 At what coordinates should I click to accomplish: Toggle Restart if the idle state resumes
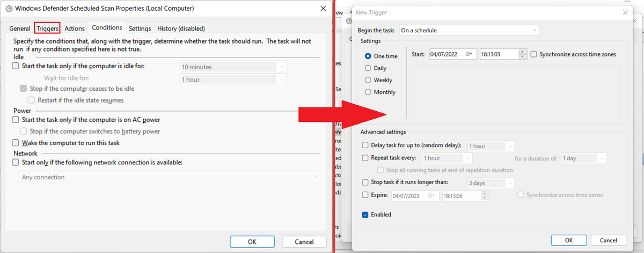(31, 100)
